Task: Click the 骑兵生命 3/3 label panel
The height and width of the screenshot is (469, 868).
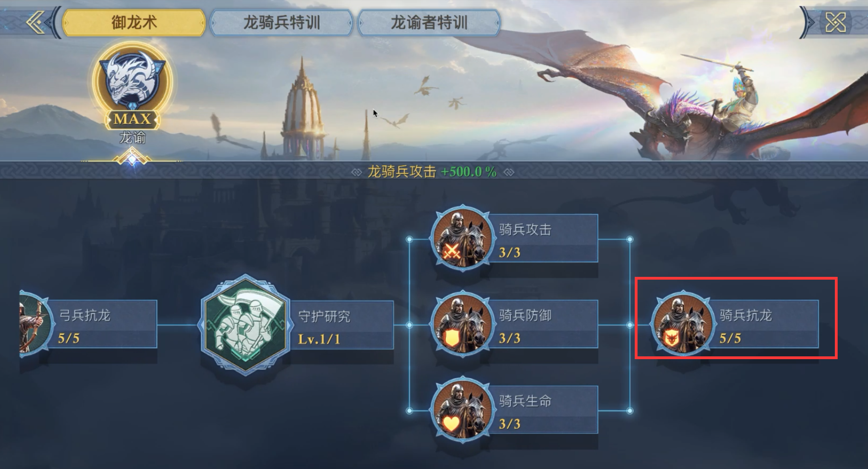Action: tap(545, 409)
